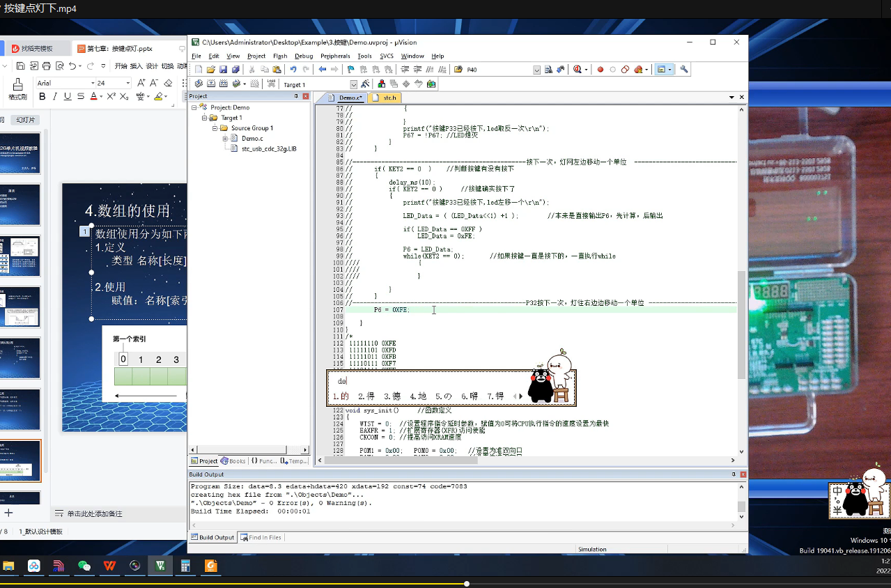Open the Target 1 selection dropdown
Image resolution: width=891 pixels, height=588 pixels.
tap(354, 85)
